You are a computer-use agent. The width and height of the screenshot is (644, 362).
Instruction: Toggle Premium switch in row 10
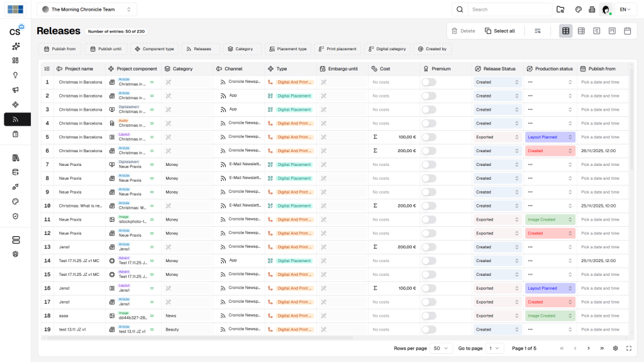click(428, 206)
